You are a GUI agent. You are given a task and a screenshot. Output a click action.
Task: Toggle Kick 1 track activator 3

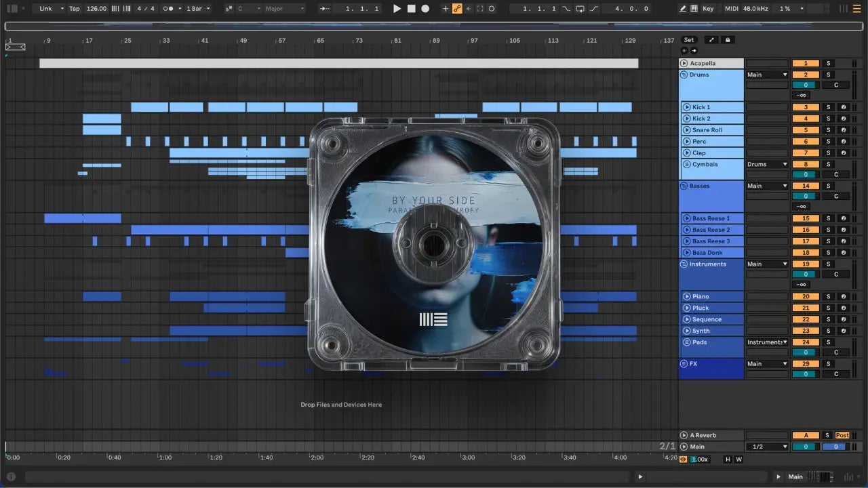coord(806,107)
